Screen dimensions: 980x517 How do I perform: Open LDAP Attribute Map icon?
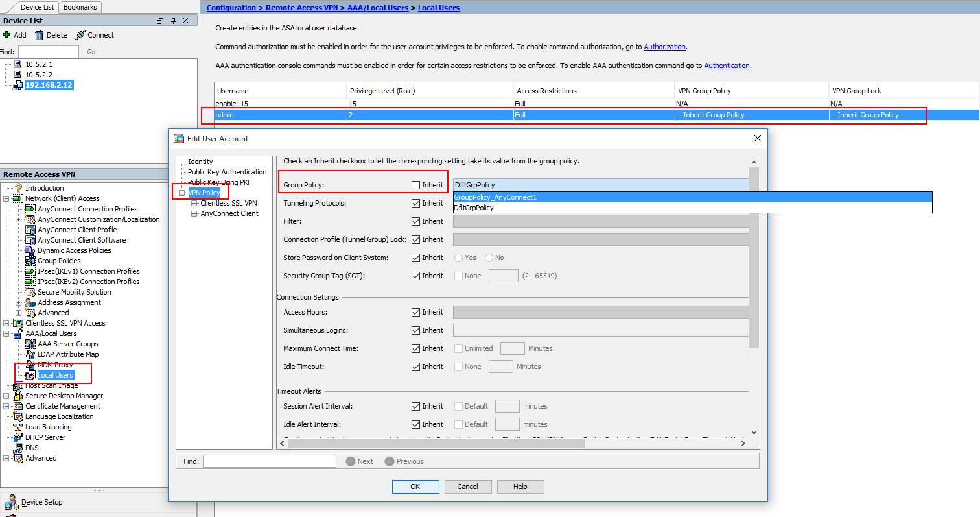point(30,354)
